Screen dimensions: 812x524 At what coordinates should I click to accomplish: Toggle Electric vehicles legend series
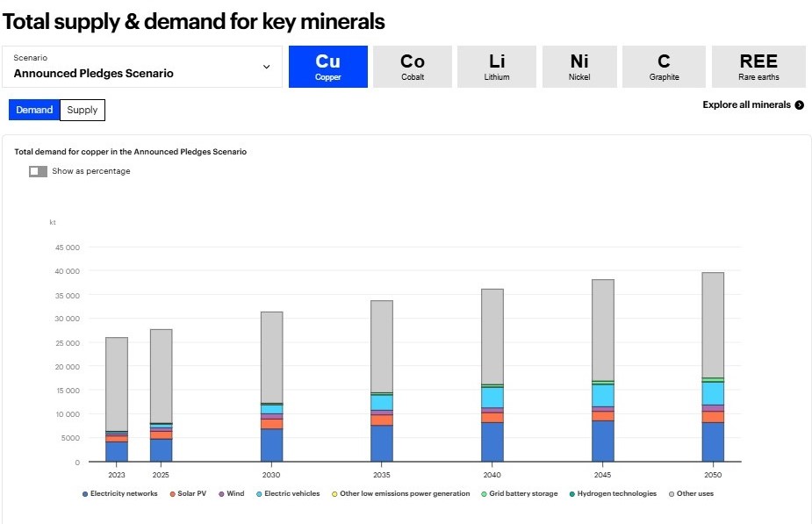[291, 494]
